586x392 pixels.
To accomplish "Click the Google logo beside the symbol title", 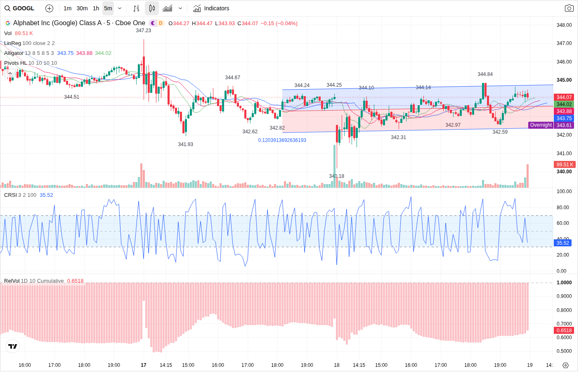I will (x=8, y=24).
